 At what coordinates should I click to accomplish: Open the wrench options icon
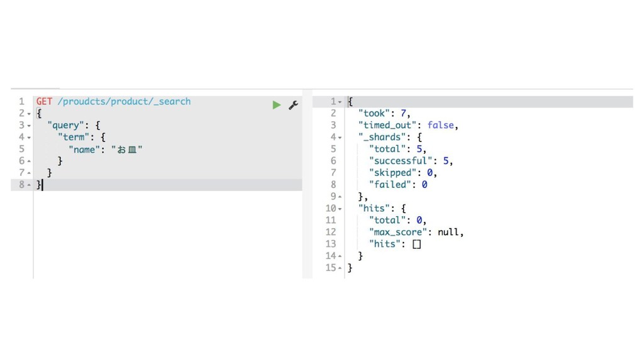(293, 105)
